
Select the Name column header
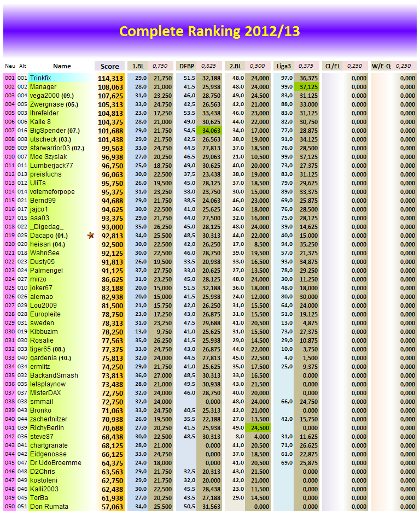click(x=62, y=66)
